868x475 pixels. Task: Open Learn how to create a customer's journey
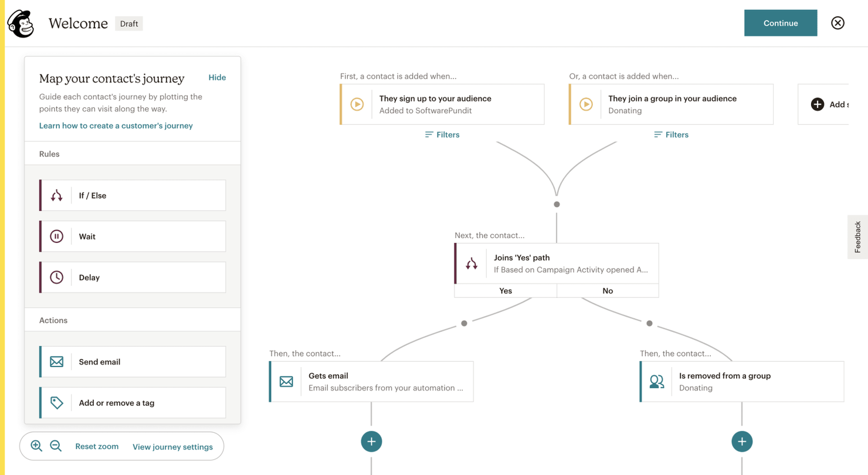coord(116,125)
